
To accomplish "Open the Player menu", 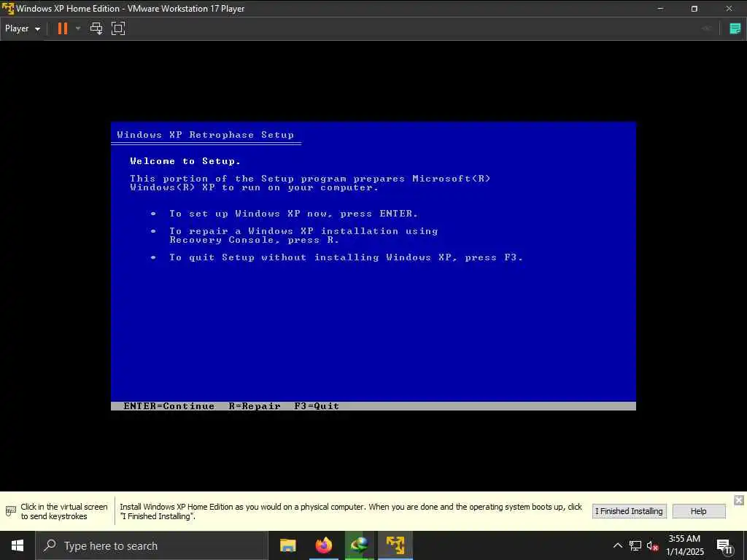I will [x=23, y=28].
